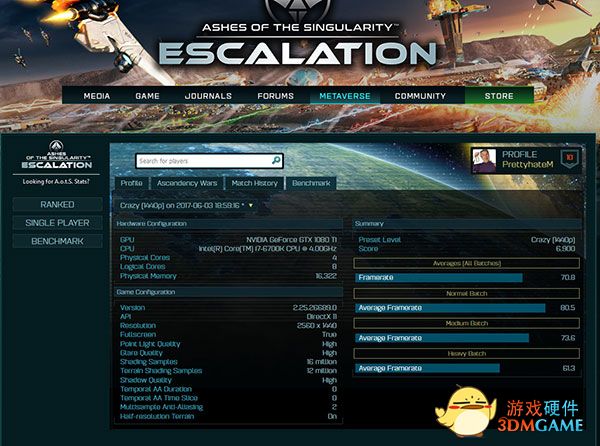
Task: Open the FORUMS menu
Action: [276, 96]
